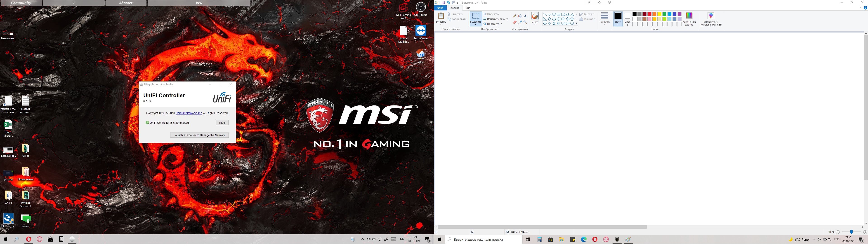Image resolution: width=868 pixels, height=247 pixels.
Task: Open the Fill (Заливка) dropdown
Action: click(587, 19)
